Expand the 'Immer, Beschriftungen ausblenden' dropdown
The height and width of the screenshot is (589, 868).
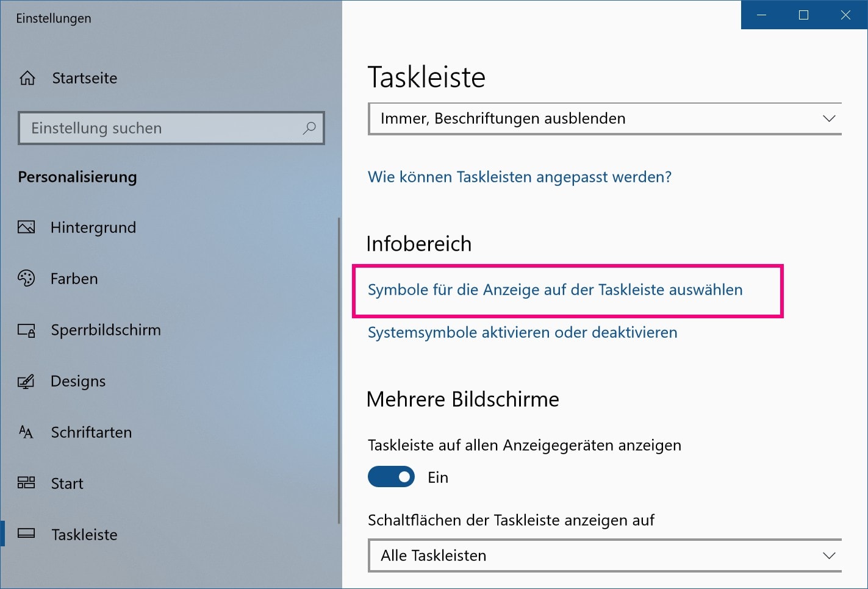coord(604,118)
